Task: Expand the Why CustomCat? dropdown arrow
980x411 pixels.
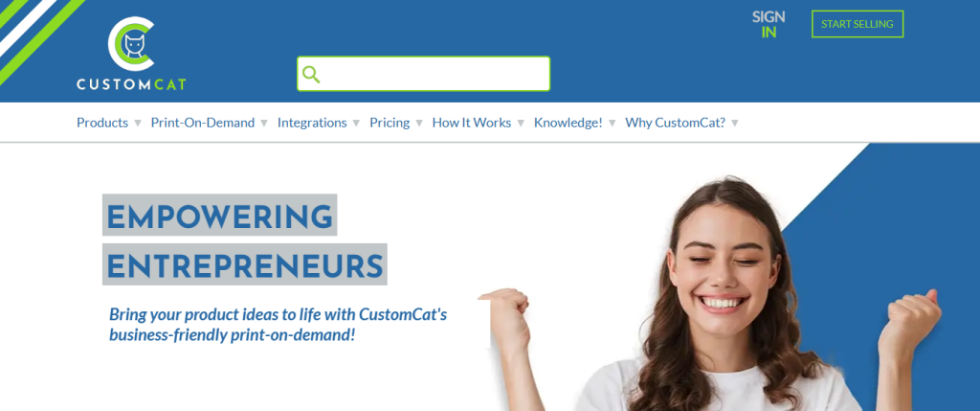Action: [x=735, y=124]
